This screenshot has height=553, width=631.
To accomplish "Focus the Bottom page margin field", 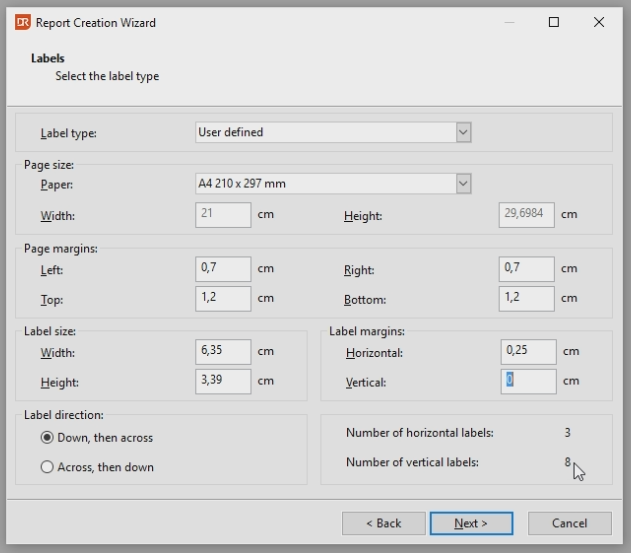I will (x=526, y=298).
